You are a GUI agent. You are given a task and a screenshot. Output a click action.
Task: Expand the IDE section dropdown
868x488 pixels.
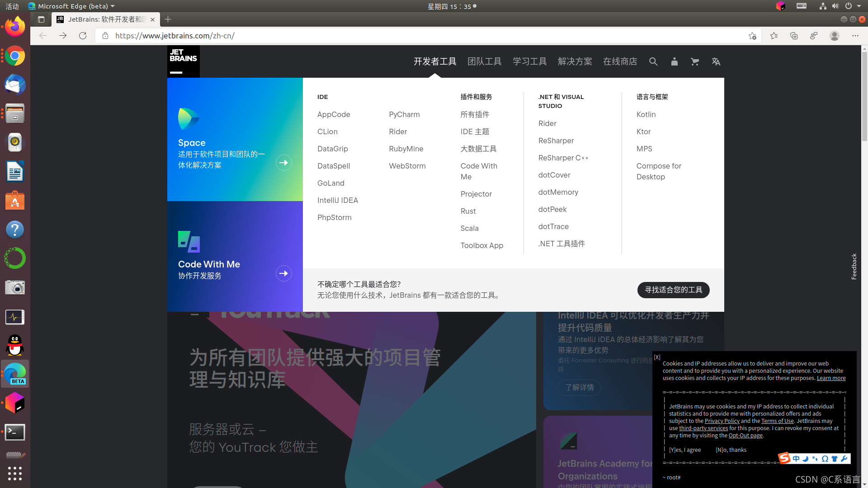point(322,97)
